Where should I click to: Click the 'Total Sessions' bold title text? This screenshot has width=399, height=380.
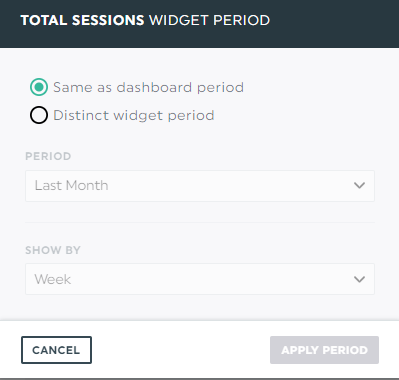coord(82,20)
